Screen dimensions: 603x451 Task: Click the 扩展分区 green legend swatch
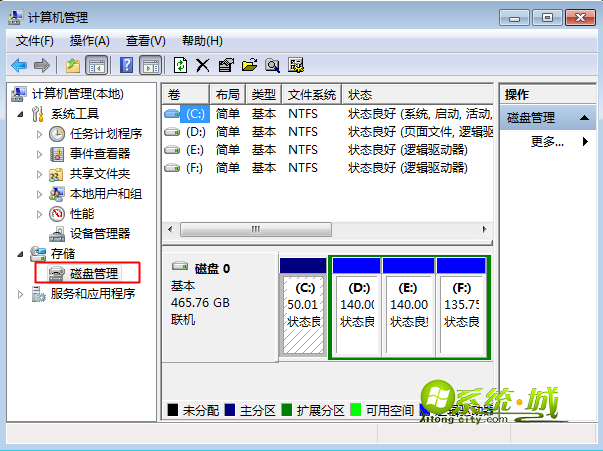pyautogui.click(x=287, y=410)
